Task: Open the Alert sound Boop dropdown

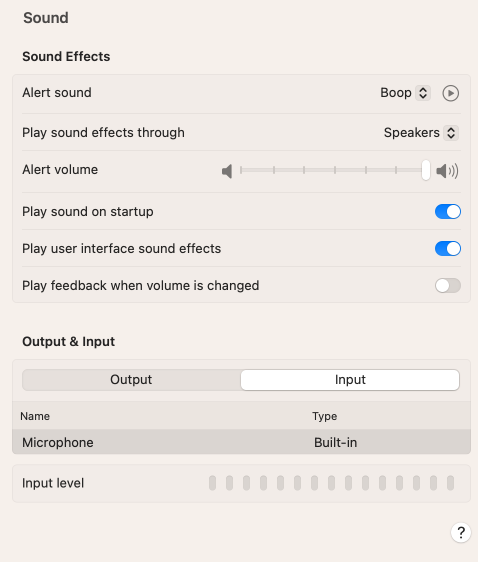Action: click(405, 93)
